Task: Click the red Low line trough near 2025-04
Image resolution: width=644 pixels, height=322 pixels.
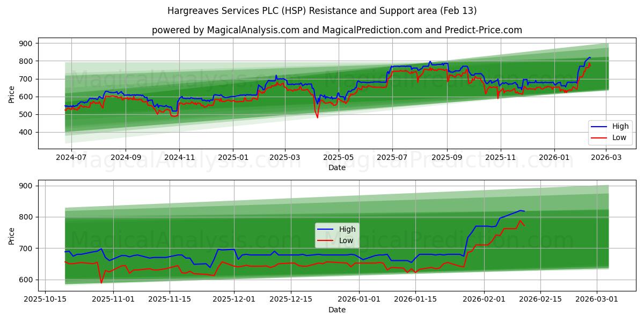Action: [317, 117]
